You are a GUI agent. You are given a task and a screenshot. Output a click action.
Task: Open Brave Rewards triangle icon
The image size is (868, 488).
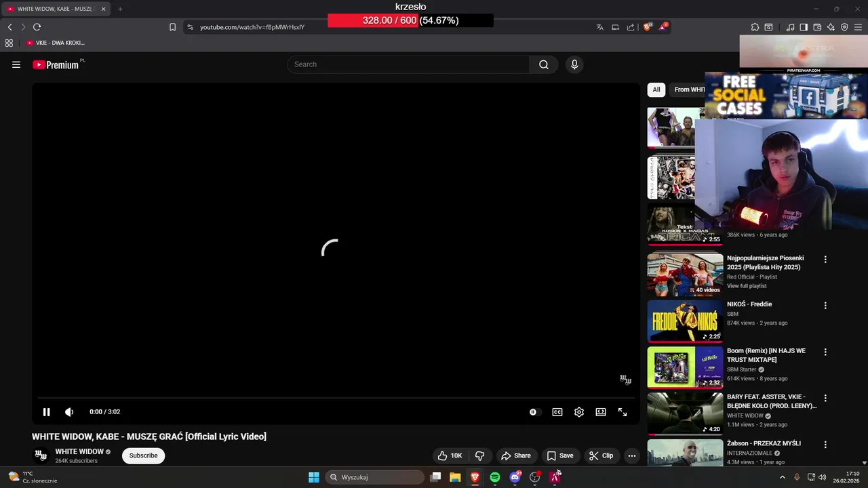pyautogui.click(x=663, y=27)
